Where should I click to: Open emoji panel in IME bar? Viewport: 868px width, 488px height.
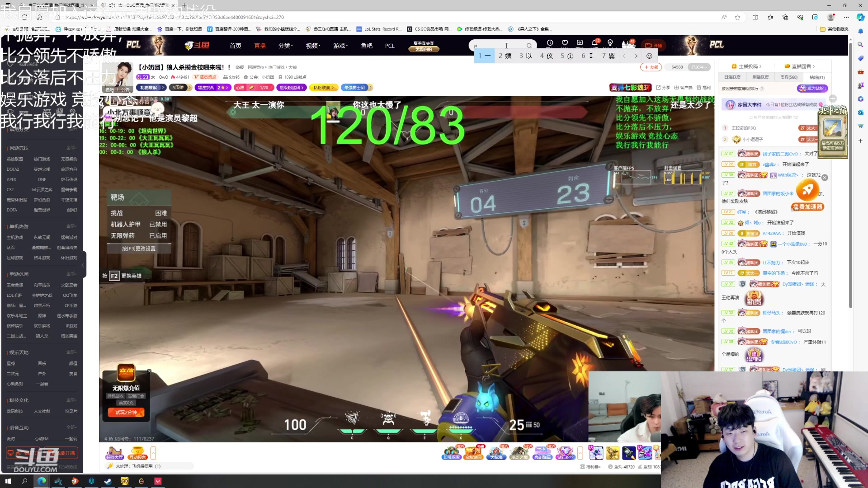pyautogui.click(x=649, y=56)
